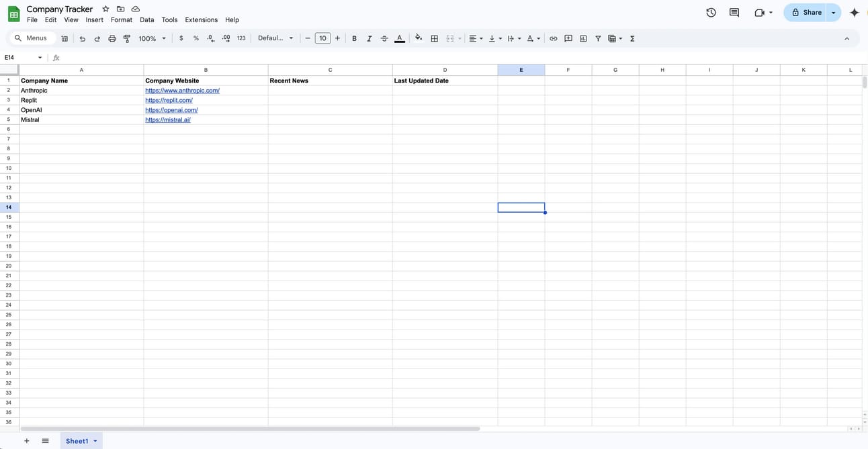
Task: Open the version history clock icon
Action: click(x=711, y=12)
